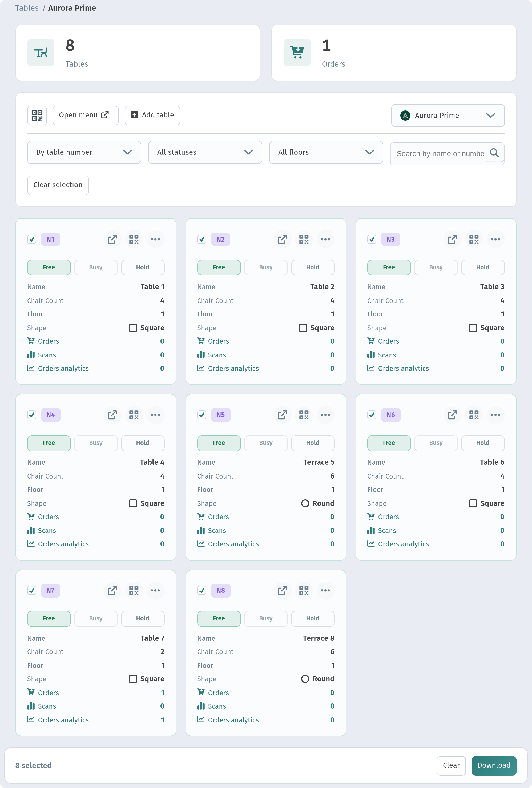Download the selected tables
This screenshot has width=532, height=788.
494,765
